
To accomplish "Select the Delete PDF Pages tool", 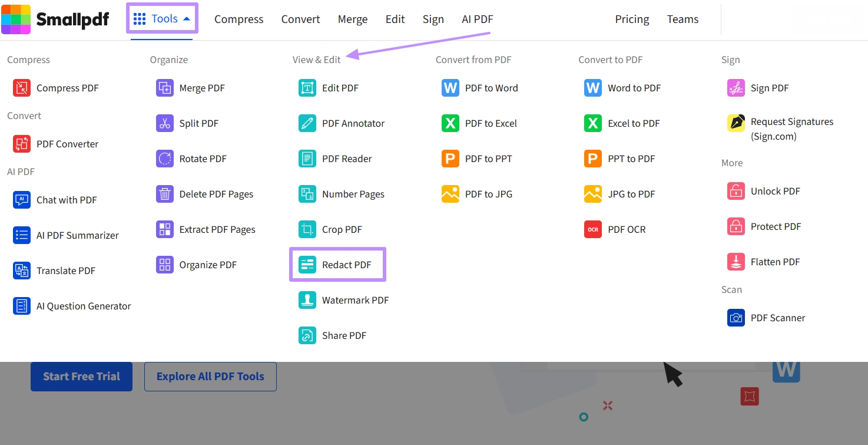I will (x=164, y=193).
